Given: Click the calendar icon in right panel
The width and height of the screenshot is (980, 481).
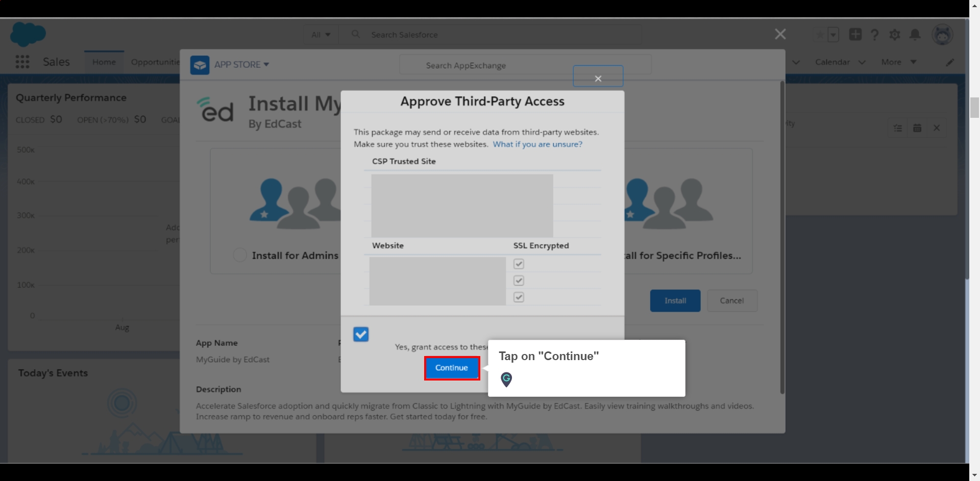Looking at the screenshot, I should click(x=917, y=128).
